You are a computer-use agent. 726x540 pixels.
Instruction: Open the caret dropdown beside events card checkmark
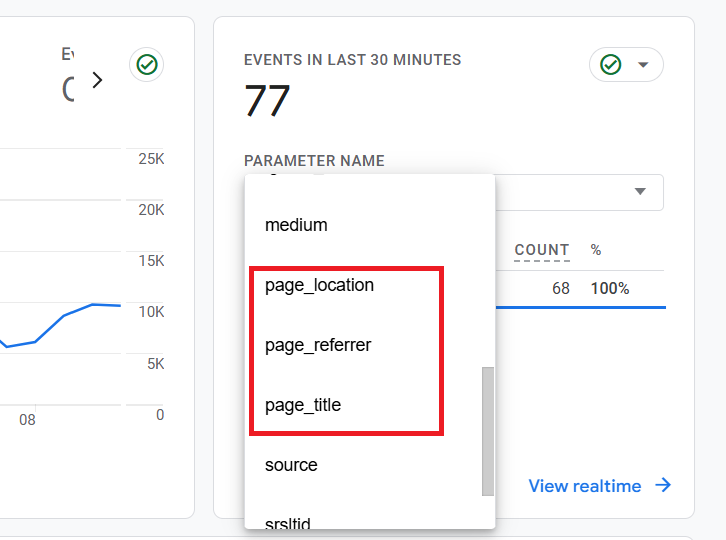point(643,65)
